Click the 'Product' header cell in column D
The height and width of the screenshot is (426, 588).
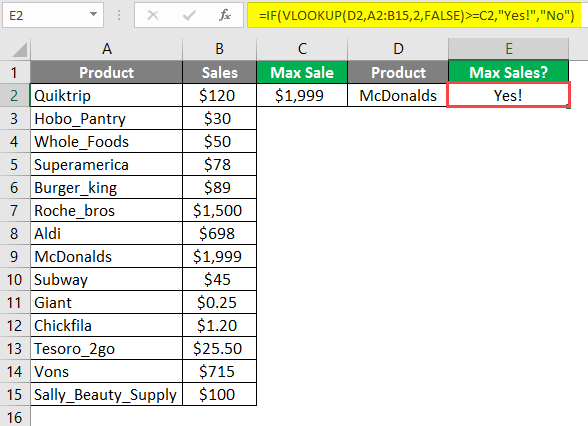(398, 72)
